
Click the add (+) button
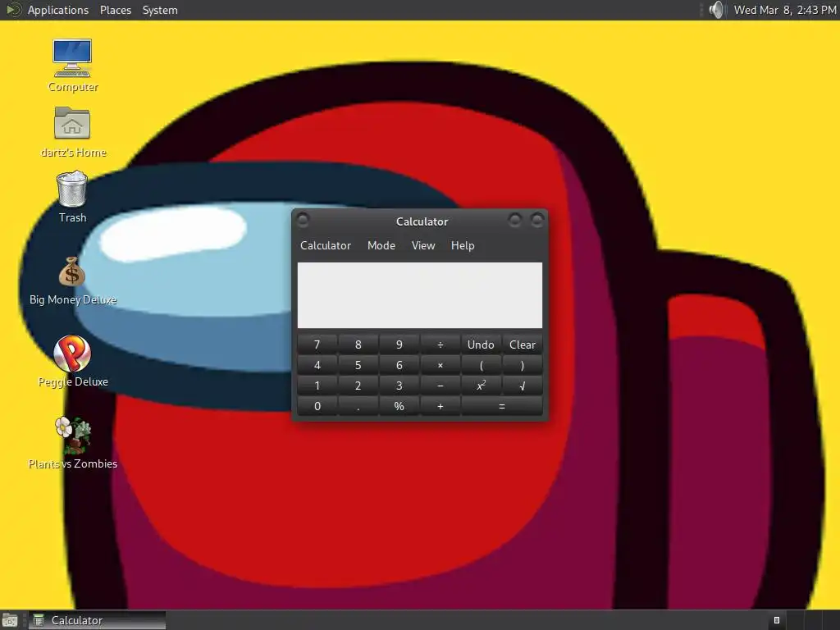coord(440,406)
